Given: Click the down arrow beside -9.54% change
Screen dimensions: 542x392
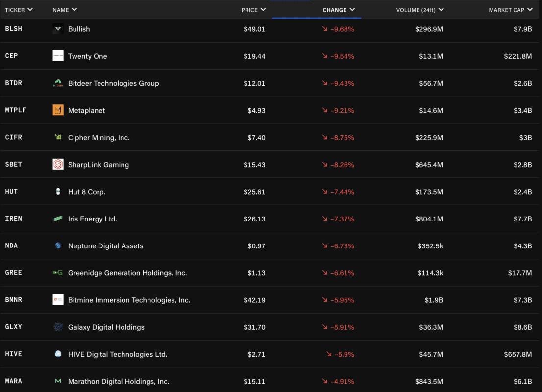Looking at the screenshot, I should (x=324, y=56).
